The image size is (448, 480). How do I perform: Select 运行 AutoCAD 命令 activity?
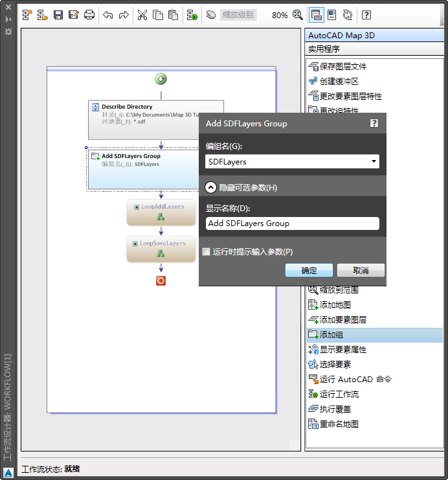coord(350,380)
